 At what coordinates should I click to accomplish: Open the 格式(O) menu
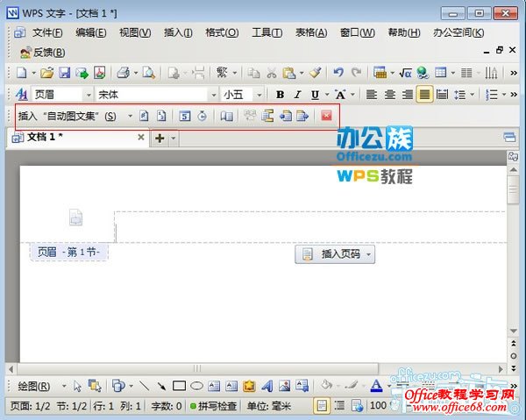[x=222, y=32]
